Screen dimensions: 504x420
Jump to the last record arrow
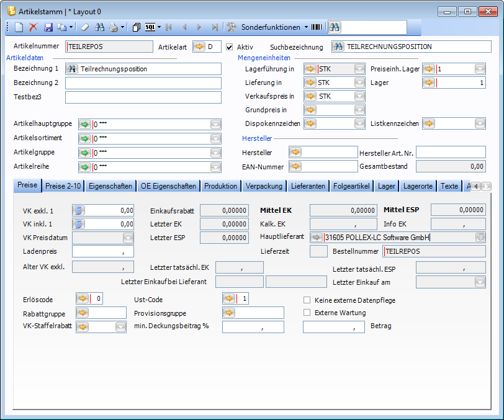[x=214, y=27]
